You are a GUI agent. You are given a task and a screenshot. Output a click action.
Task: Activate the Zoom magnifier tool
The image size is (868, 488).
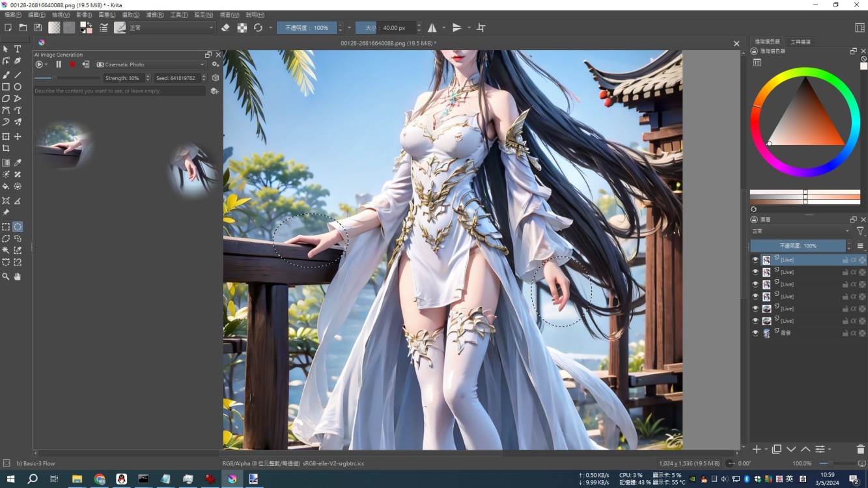pyautogui.click(x=6, y=277)
